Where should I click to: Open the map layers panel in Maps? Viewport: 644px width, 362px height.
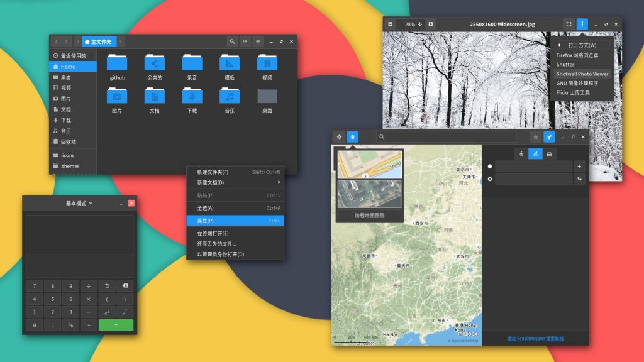pos(352,136)
